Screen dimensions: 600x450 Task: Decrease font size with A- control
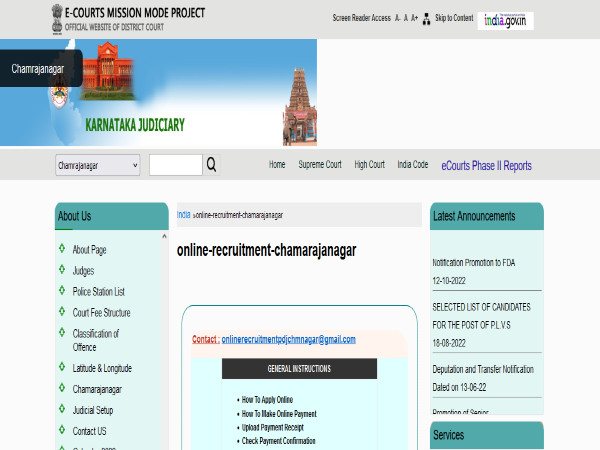pyautogui.click(x=398, y=18)
